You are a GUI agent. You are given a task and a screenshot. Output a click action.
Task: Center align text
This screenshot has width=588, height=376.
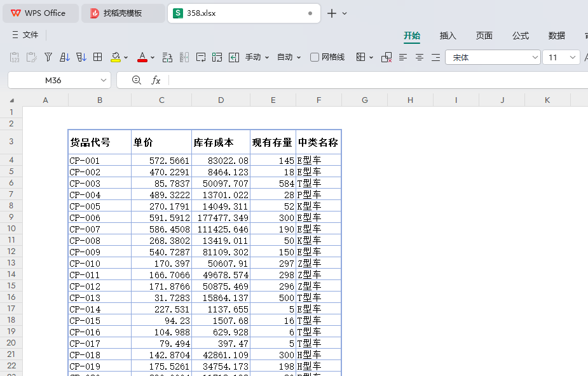(420, 57)
